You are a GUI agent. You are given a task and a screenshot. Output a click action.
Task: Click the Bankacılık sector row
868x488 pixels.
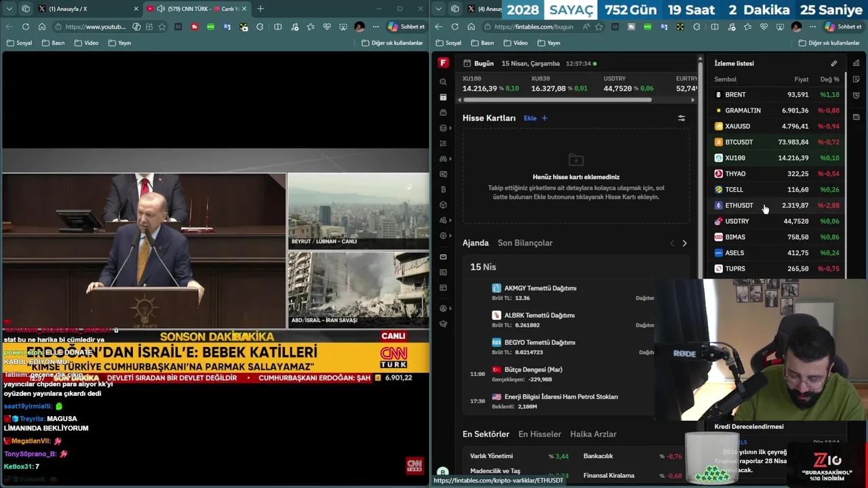(632, 456)
